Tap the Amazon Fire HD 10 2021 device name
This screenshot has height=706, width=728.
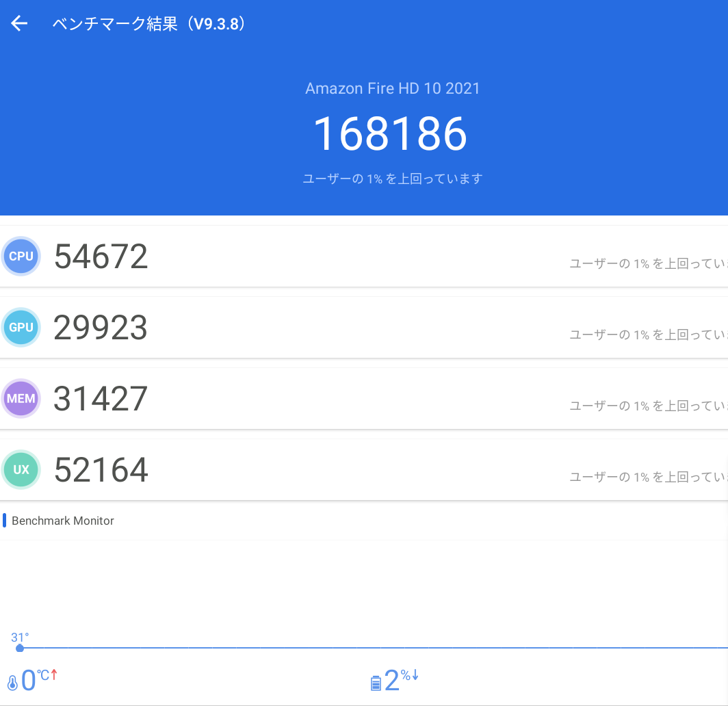392,88
